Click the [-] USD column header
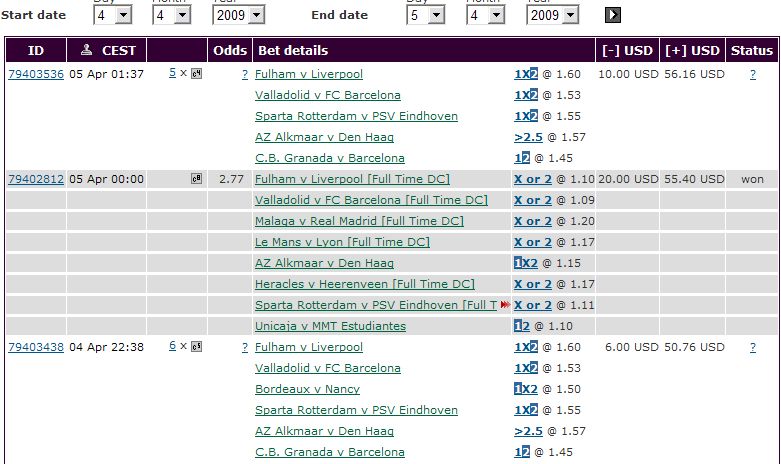 coord(628,50)
